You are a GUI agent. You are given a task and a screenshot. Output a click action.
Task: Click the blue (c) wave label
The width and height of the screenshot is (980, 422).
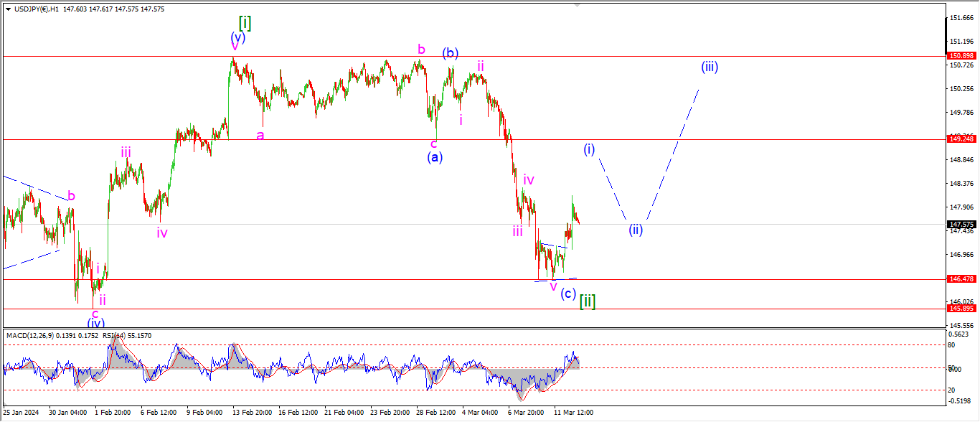click(568, 293)
